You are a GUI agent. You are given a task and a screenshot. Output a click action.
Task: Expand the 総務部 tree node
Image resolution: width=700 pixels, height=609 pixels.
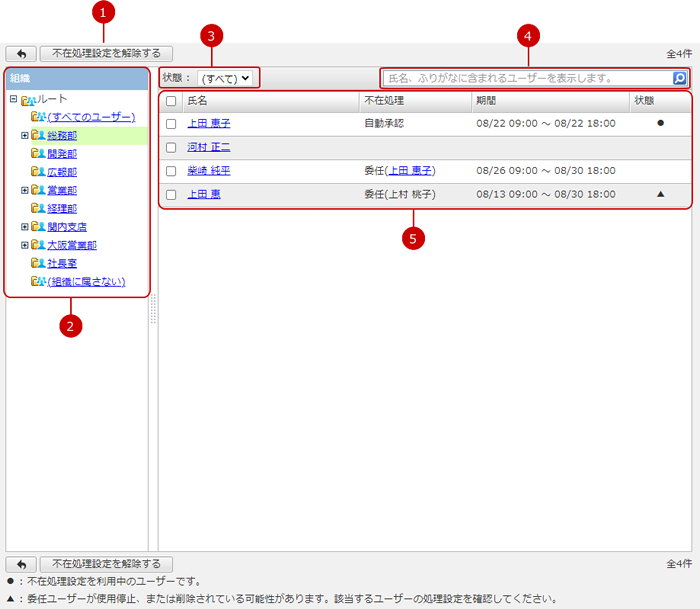[x=25, y=135]
